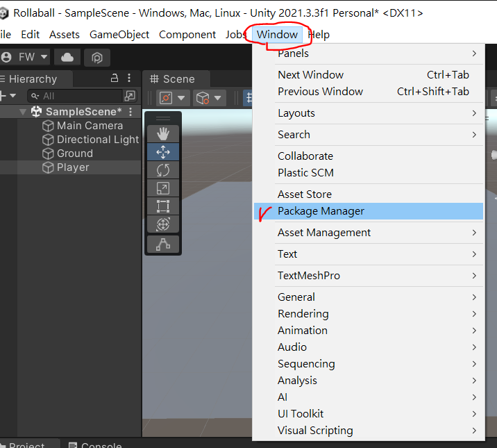Select Previous Window menu entry
The image size is (497, 448).
(369, 92)
